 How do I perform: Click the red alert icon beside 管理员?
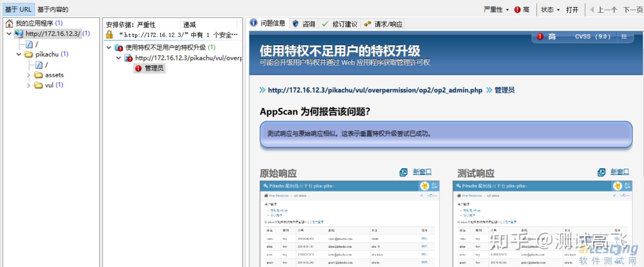coord(138,69)
